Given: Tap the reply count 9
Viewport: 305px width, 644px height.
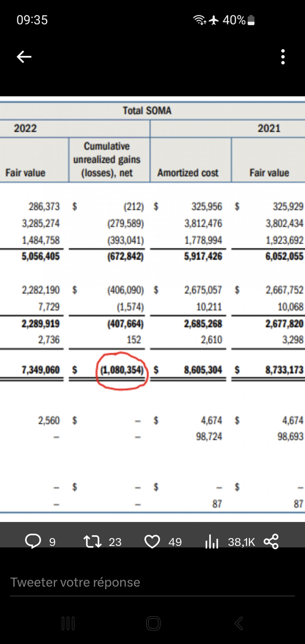Looking at the screenshot, I should (52, 542).
